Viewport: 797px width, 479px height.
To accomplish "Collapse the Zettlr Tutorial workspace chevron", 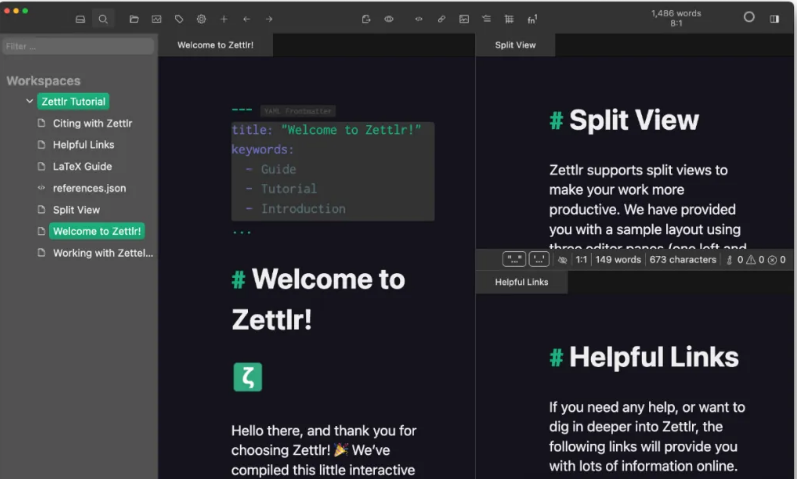I will pos(30,101).
